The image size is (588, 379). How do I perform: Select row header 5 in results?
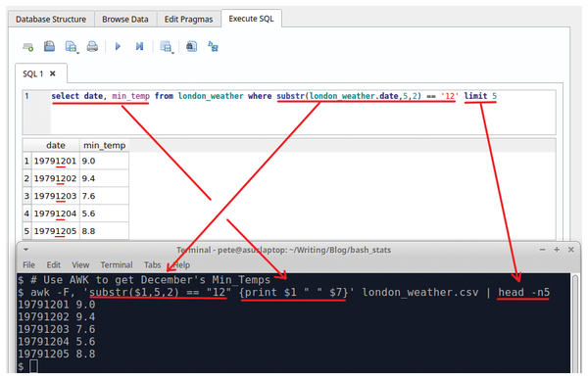26,231
